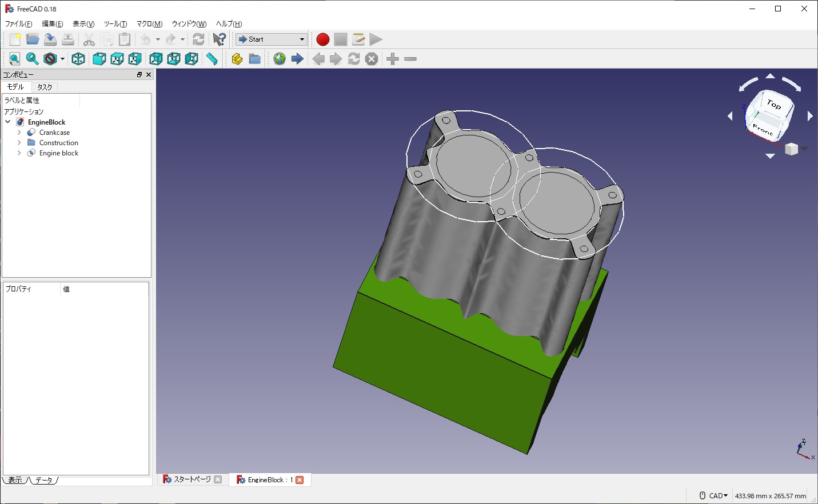Open the draw style dropdown arrow
Viewport: 818px width, 504px height.
(61, 59)
